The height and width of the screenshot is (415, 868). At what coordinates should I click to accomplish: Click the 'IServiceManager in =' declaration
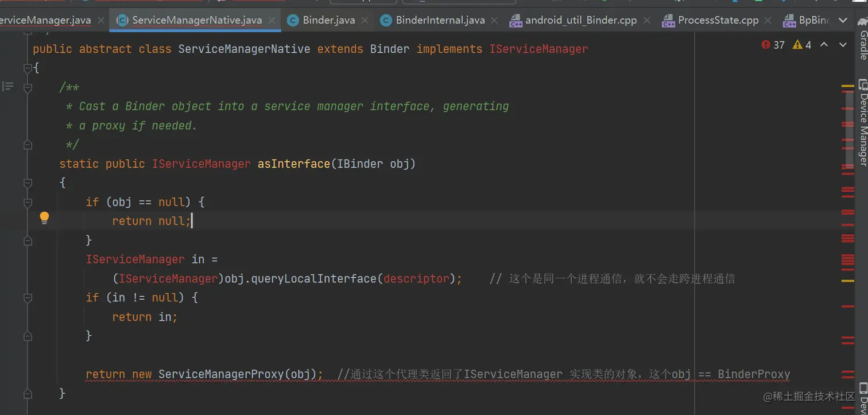point(152,259)
